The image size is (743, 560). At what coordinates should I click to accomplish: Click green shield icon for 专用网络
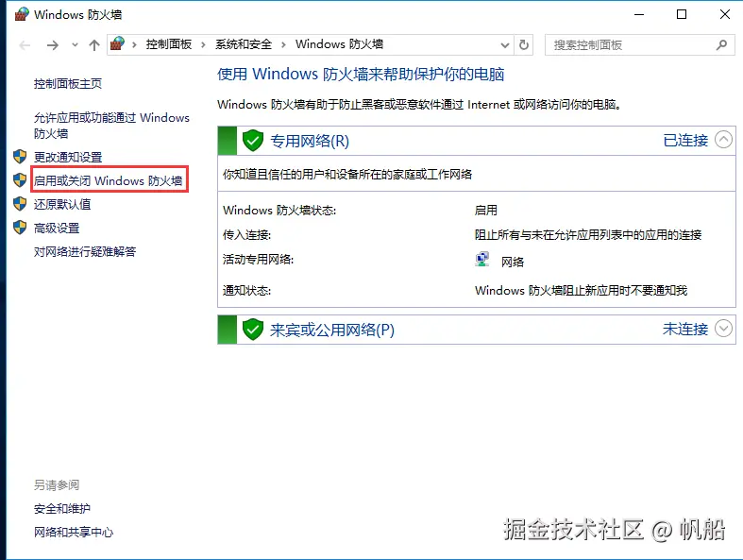tap(253, 141)
